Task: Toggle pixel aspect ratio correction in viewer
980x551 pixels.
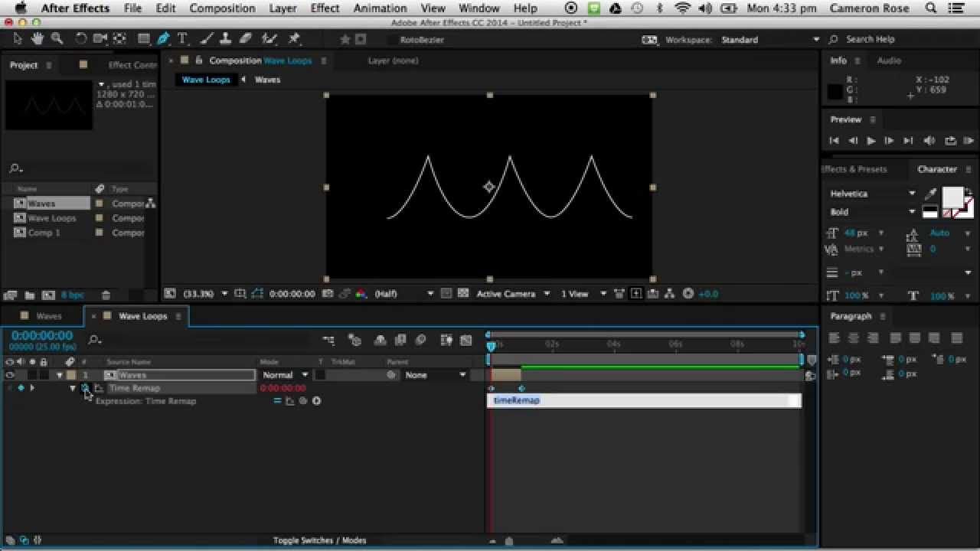Action: (x=619, y=294)
